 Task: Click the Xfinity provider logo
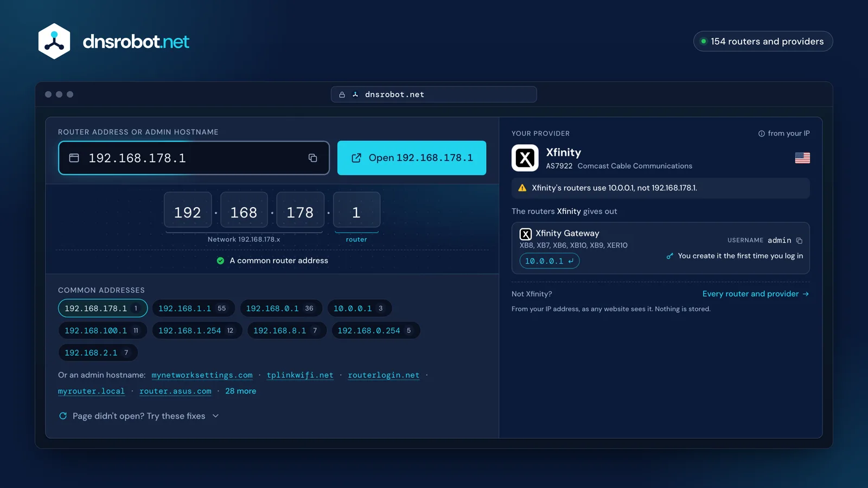pos(525,158)
